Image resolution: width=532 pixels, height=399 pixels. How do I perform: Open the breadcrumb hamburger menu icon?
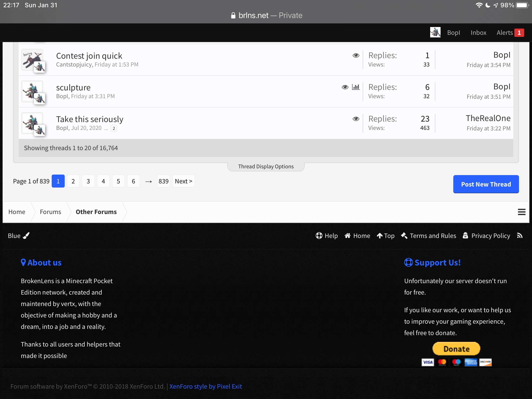tap(522, 212)
